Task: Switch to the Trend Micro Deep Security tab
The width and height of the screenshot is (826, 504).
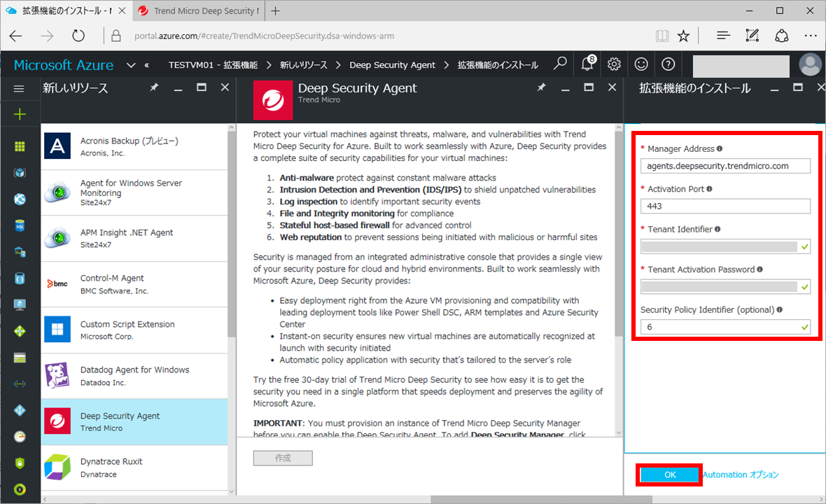Action: tap(198, 11)
